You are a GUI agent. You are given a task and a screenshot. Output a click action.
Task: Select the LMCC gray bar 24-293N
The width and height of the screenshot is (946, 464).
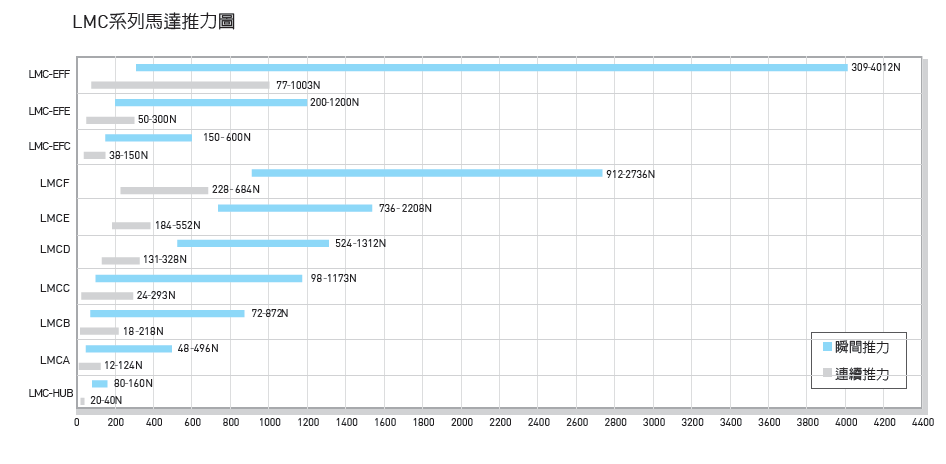tap(107, 296)
